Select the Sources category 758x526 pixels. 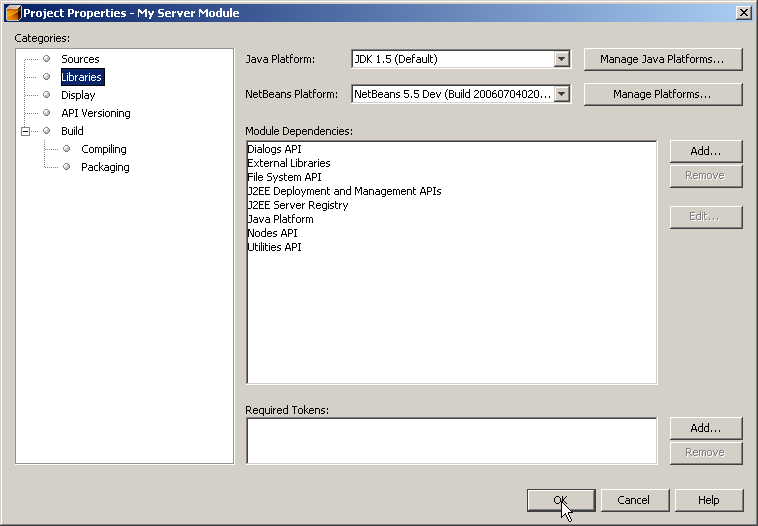coord(80,59)
